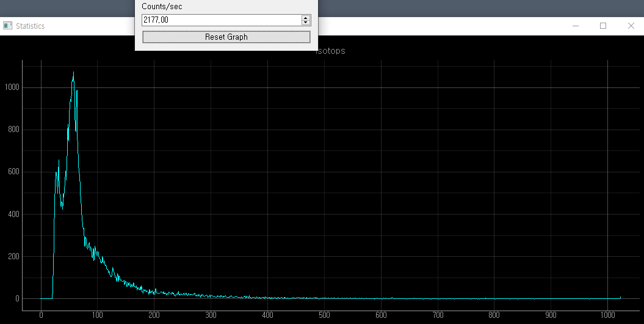Decrease Counts/sec with the down spinner arrow
Viewport: 644px width, 324px height.
tap(306, 23)
